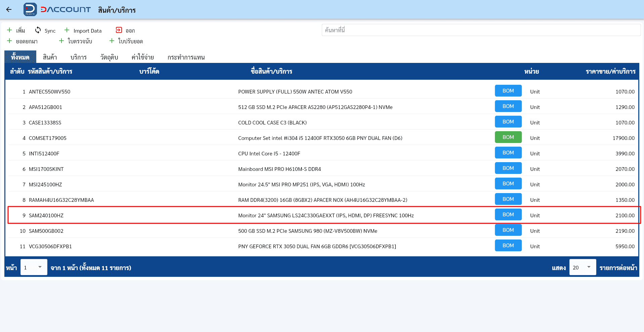Image resolution: width=644 pixels, height=332 pixels.
Task: Click price 5950.00
Action: tap(625, 247)
